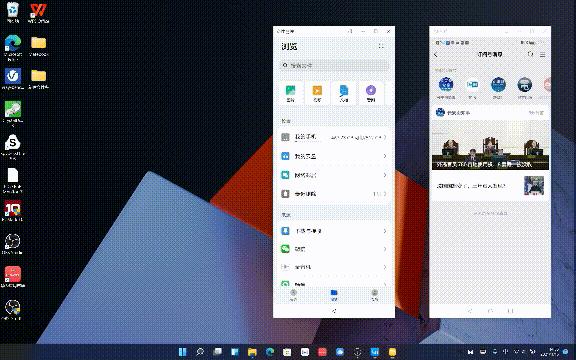Open the green Images category in file browser
576x360 pixels.
pyautogui.click(x=291, y=93)
